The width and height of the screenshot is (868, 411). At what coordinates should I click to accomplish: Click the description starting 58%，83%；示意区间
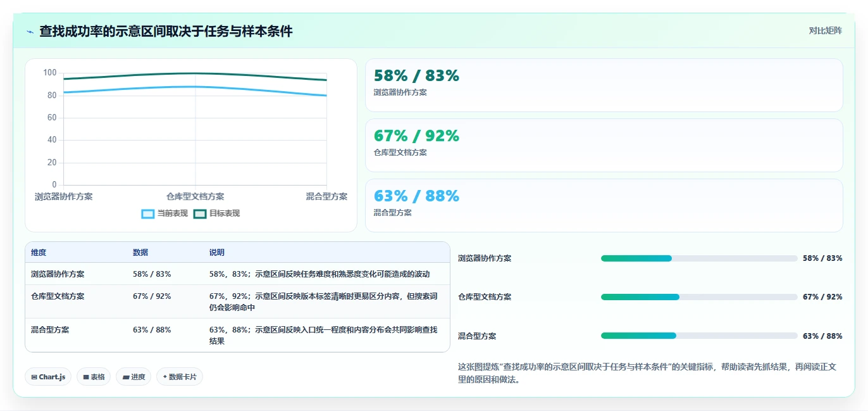pos(319,274)
